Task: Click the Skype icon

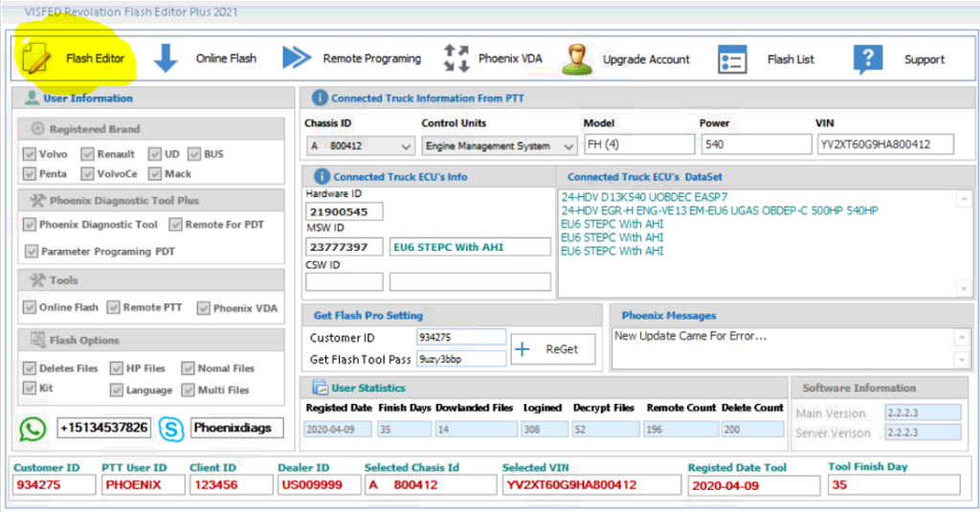Action: (x=171, y=429)
